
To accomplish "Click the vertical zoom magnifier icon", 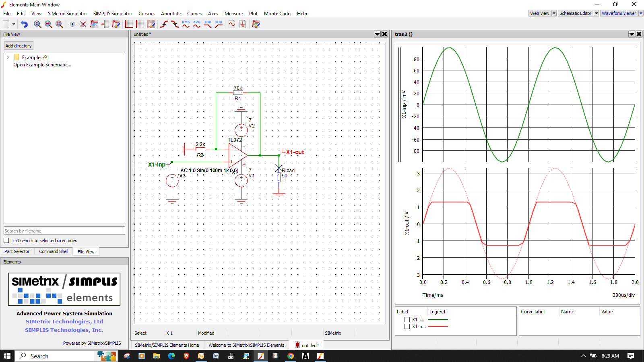I will [37, 24].
